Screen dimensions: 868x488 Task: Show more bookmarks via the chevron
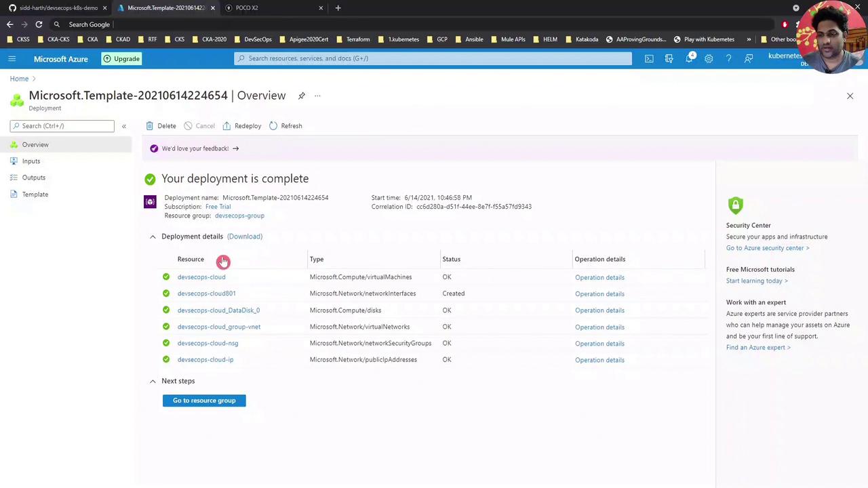(749, 39)
